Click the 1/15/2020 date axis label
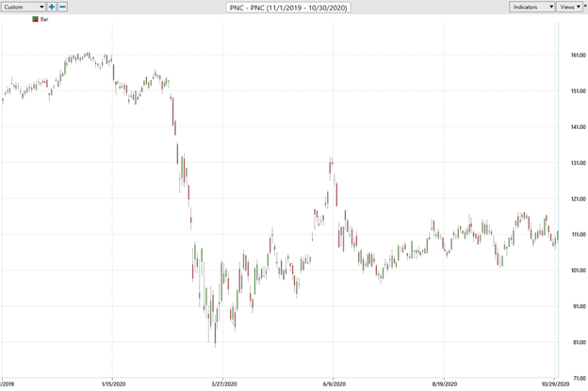Image resolution: width=588 pixels, height=391 pixels. [x=113, y=383]
